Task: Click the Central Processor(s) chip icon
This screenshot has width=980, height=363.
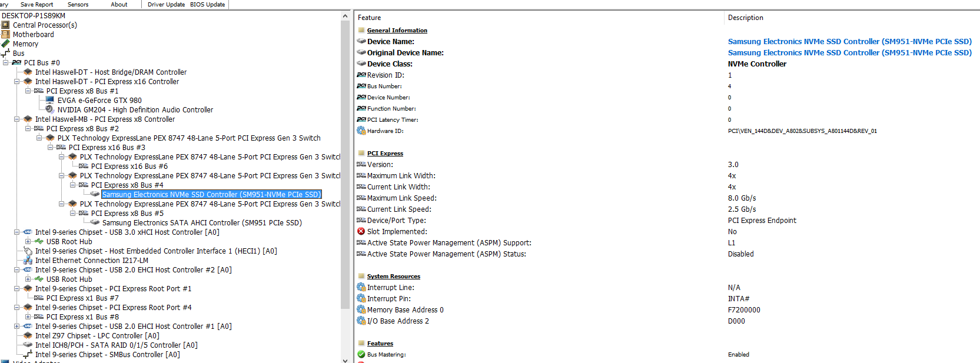Action: tap(5, 25)
